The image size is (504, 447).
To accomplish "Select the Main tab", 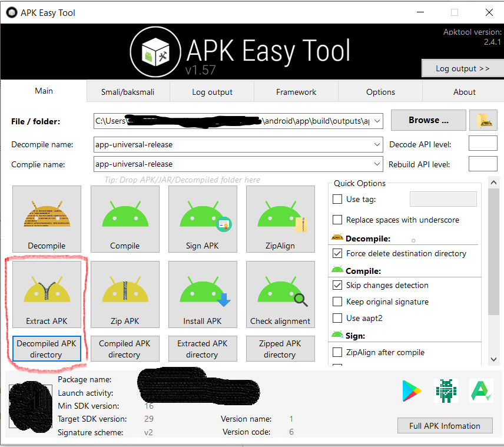I will pyautogui.click(x=44, y=91).
